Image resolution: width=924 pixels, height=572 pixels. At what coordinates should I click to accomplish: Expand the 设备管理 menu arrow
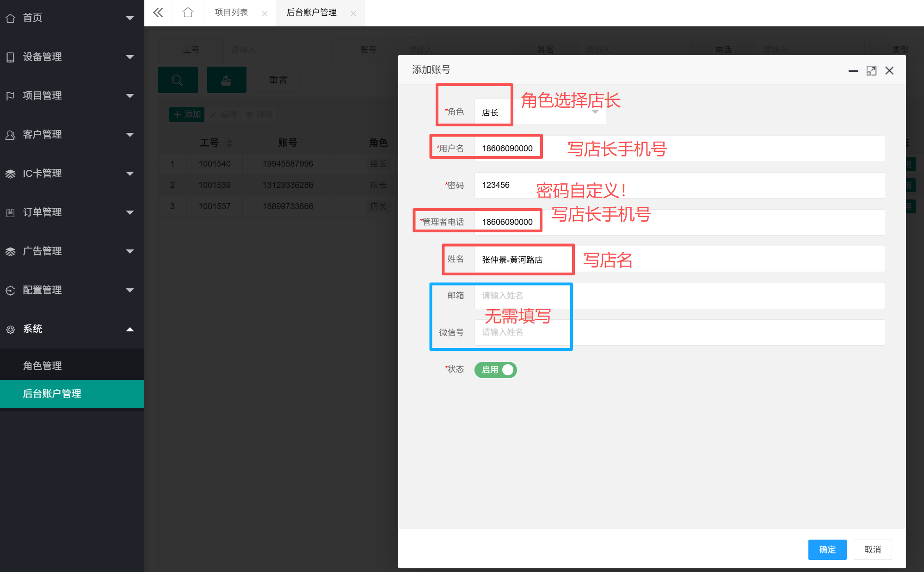tap(130, 57)
